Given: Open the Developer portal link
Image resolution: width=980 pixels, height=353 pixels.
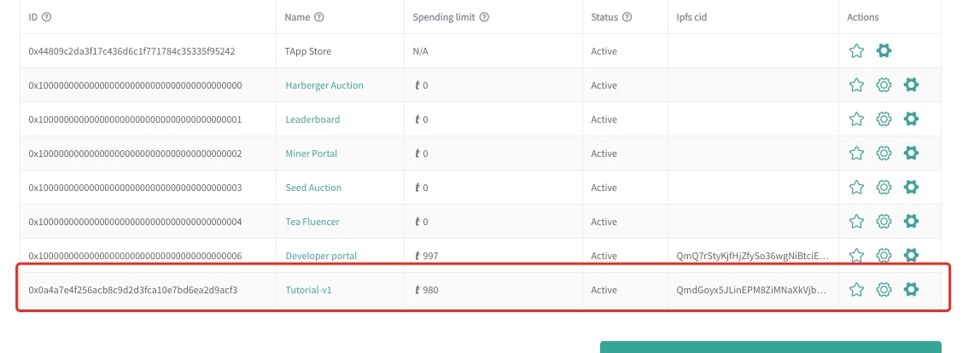Looking at the screenshot, I should [321, 256].
